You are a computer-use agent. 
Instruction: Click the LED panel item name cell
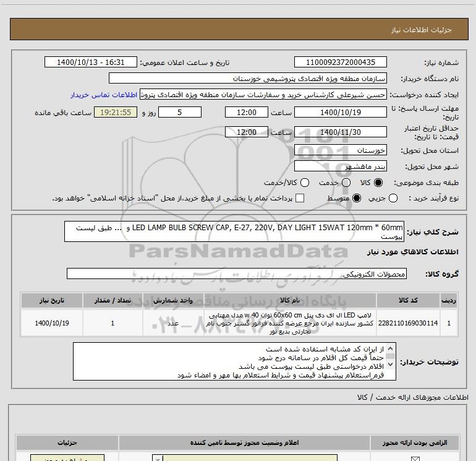(x=289, y=323)
